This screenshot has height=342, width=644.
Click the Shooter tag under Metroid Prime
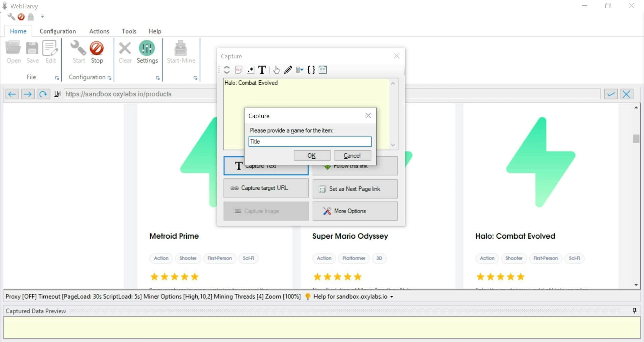coord(188,258)
